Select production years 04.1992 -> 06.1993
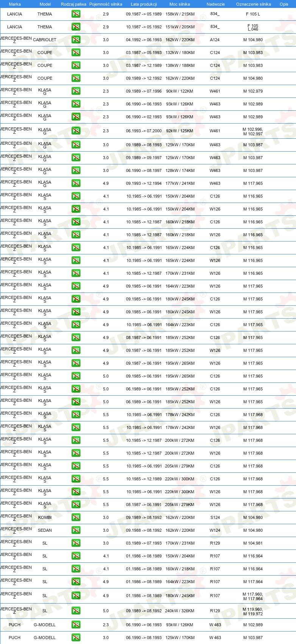 point(144,40)
